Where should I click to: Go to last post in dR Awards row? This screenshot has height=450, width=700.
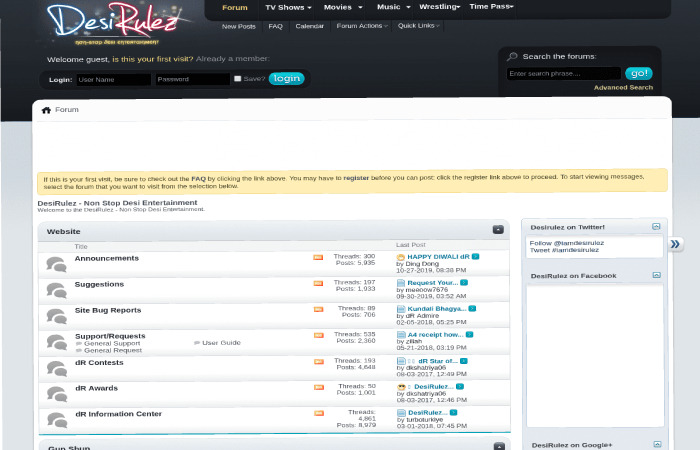click(x=460, y=387)
